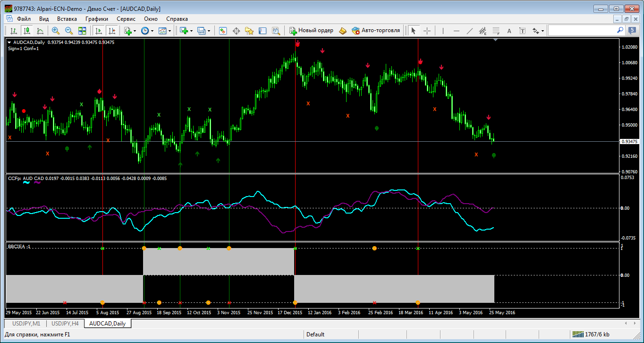Tile chart windows using the toolbar icon
This screenshot has height=343, width=644.
click(82, 31)
